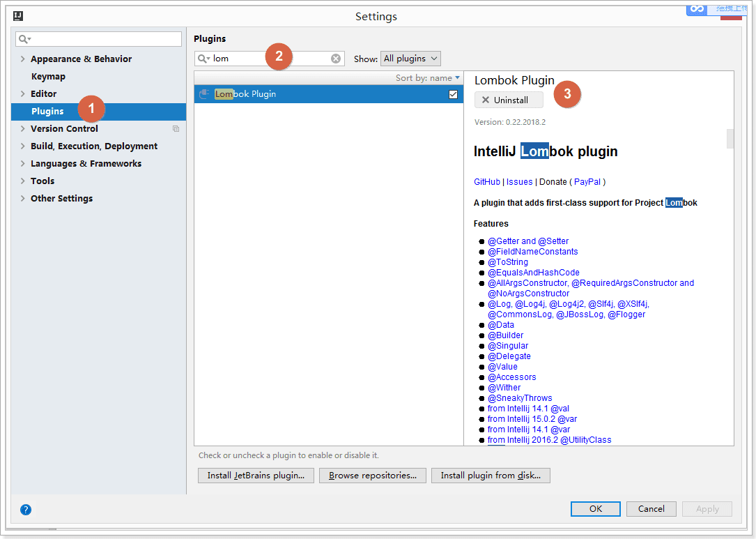Change the Sort by name option
756x539 pixels.
point(428,77)
